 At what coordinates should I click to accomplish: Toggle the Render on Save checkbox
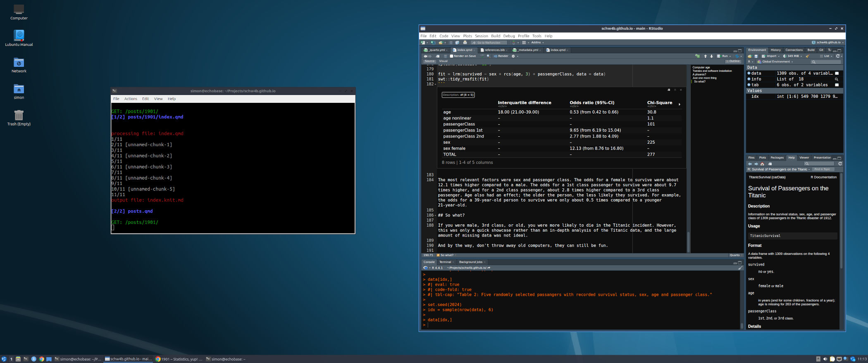pyautogui.click(x=451, y=56)
